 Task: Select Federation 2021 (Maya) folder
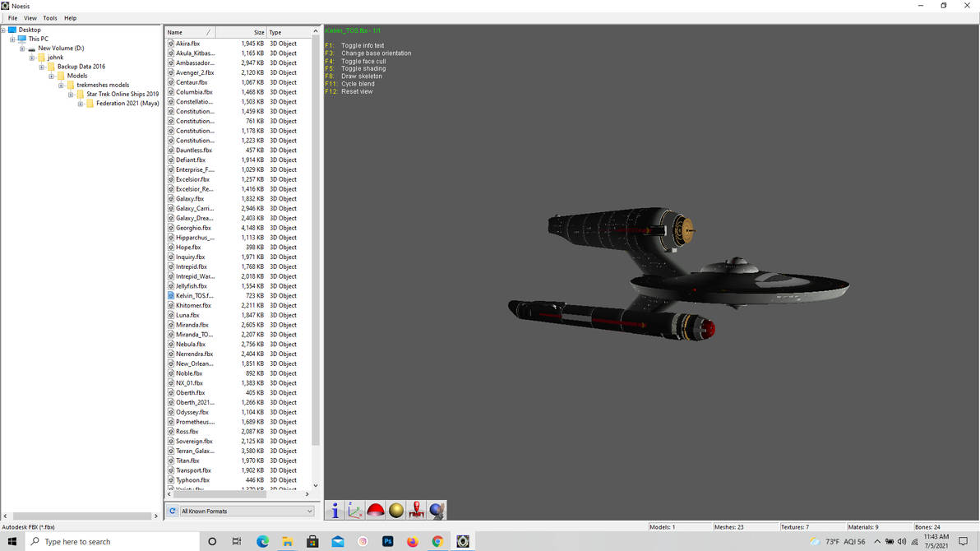[127, 103]
